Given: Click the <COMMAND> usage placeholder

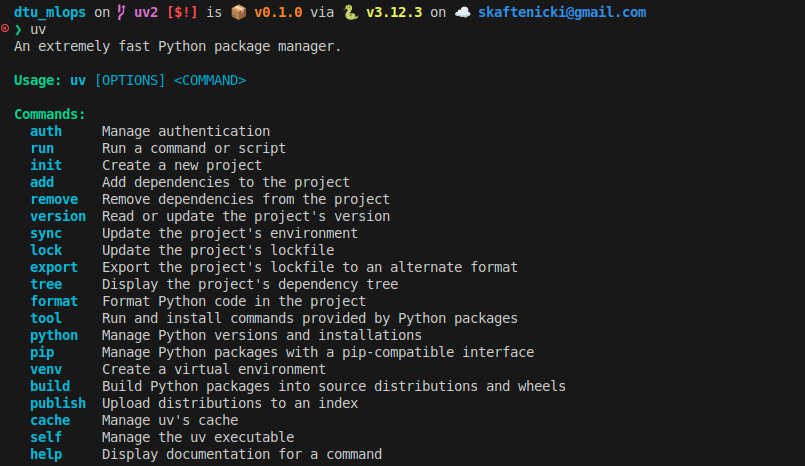Looking at the screenshot, I should 210,80.
